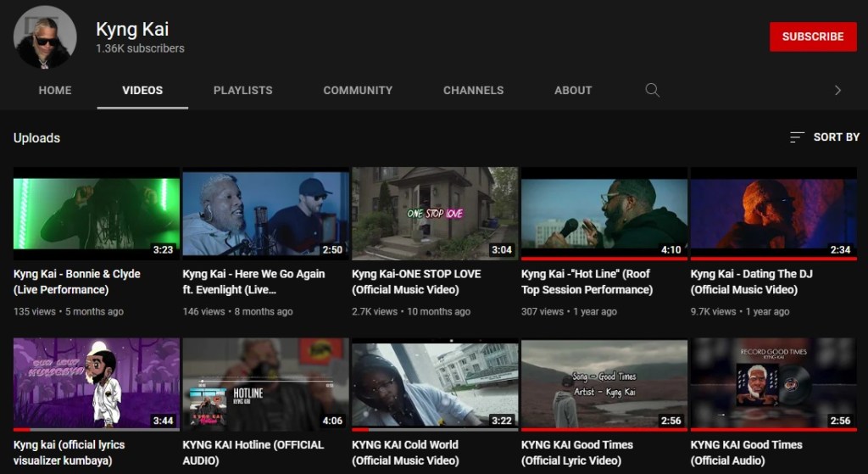The height and width of the screenshot is (474, 868).
Task: Select the Channels tab
Action: pos(473,90)
